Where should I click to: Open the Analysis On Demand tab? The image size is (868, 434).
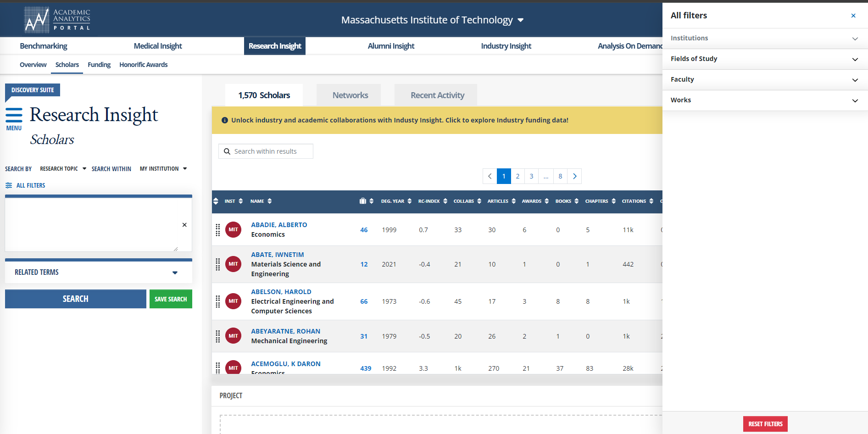tap(630, 46)
